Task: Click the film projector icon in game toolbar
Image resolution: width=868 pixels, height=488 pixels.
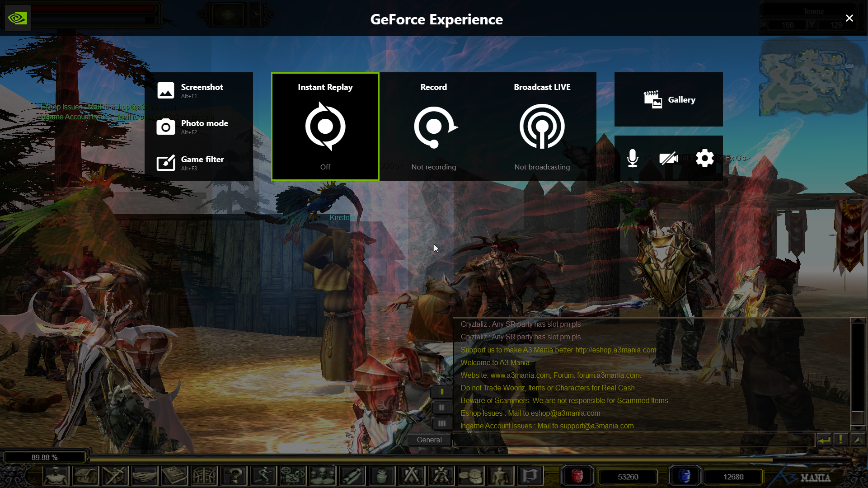Action: coord(293,476)
